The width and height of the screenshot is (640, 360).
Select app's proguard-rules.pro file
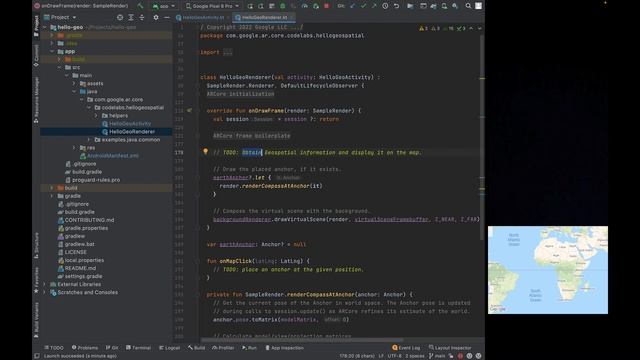coord(96,180)
